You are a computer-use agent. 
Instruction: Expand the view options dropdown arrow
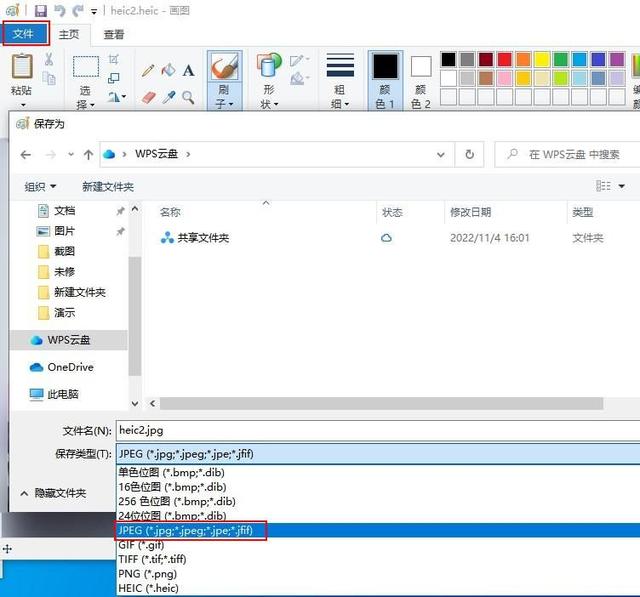622,186
